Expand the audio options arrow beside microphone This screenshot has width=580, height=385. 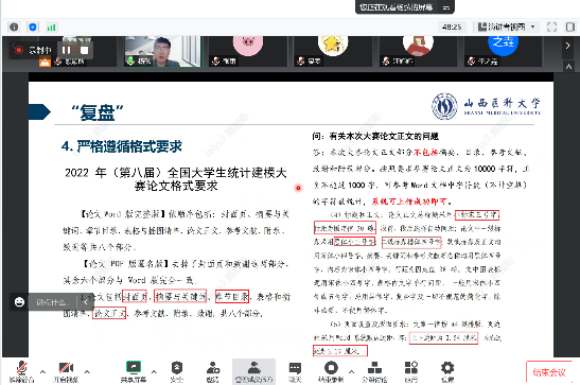[43, 371]
